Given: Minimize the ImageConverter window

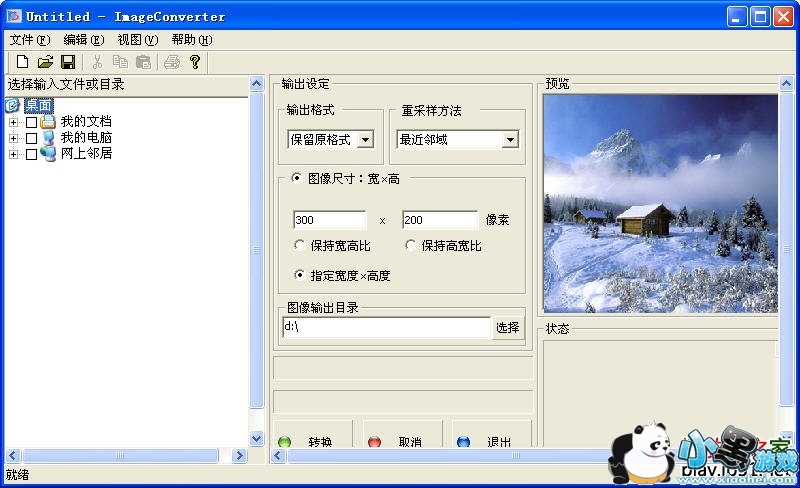Looking at the screenshot, I should point(737,17).
